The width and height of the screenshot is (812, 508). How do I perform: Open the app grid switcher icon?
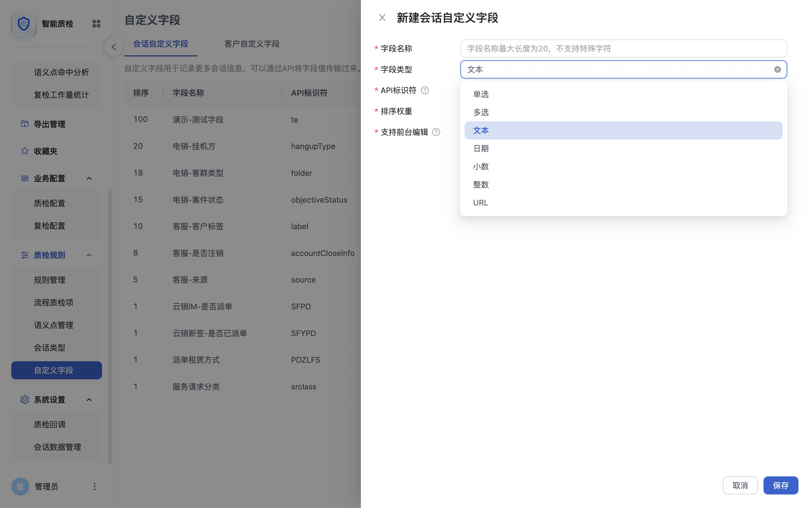96,23
